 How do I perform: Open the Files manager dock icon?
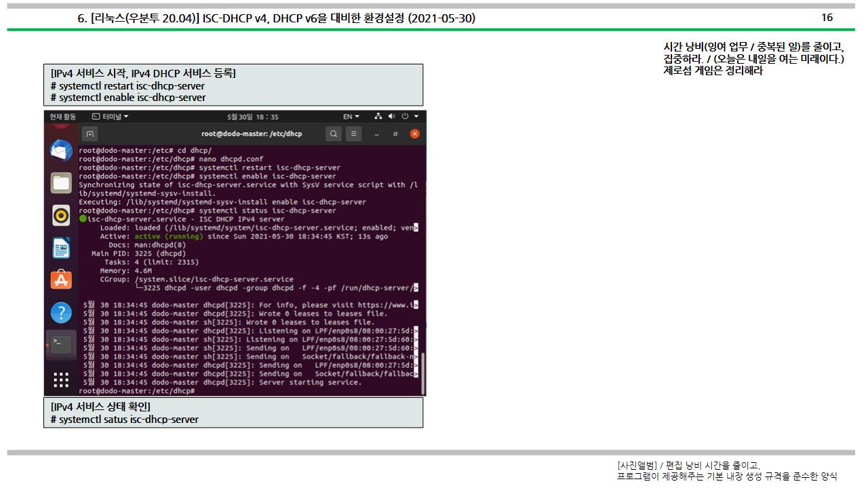61,183
